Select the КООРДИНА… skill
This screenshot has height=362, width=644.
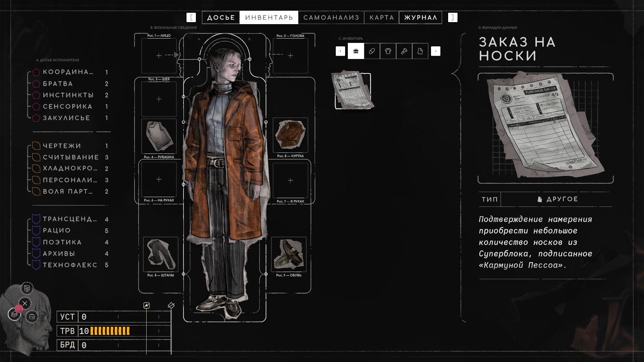point(70,72)
